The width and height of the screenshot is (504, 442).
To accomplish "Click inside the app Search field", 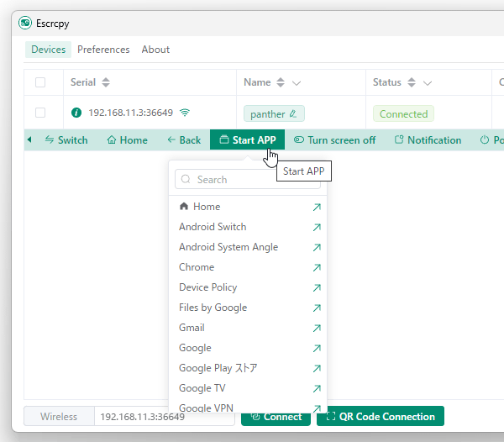I will pyautogui.click(x=248, y=179).
